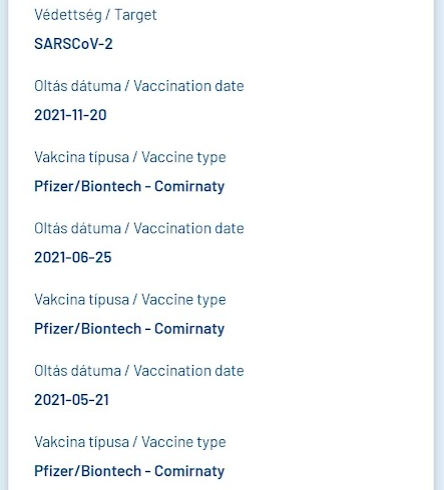This screenshot has height=490, width=444.
Task: Click the light blue margin left of the card
Action: pyautogui.click(x=3, y=245)
